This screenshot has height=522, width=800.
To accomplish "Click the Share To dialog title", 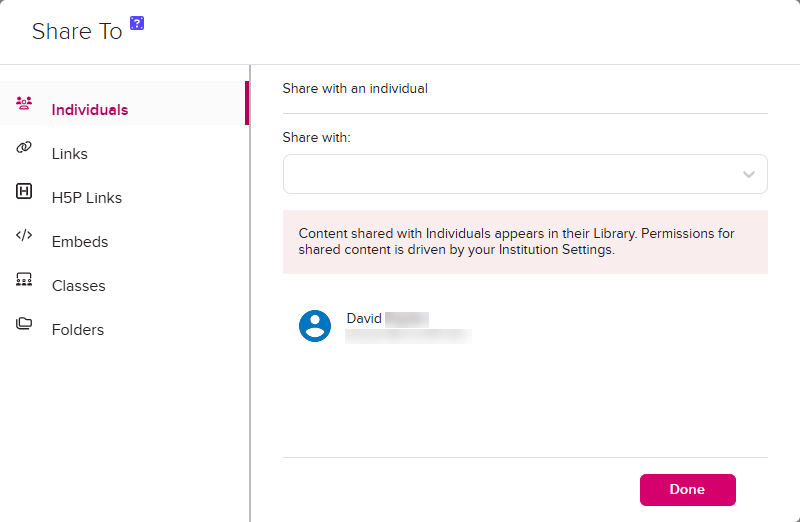I will pos(77,32).
